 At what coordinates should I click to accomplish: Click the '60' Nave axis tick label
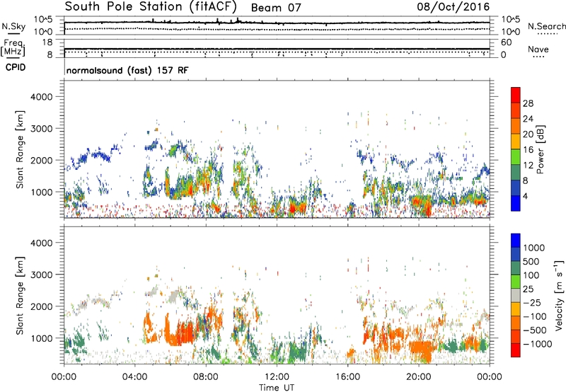(x=506, y=42)
